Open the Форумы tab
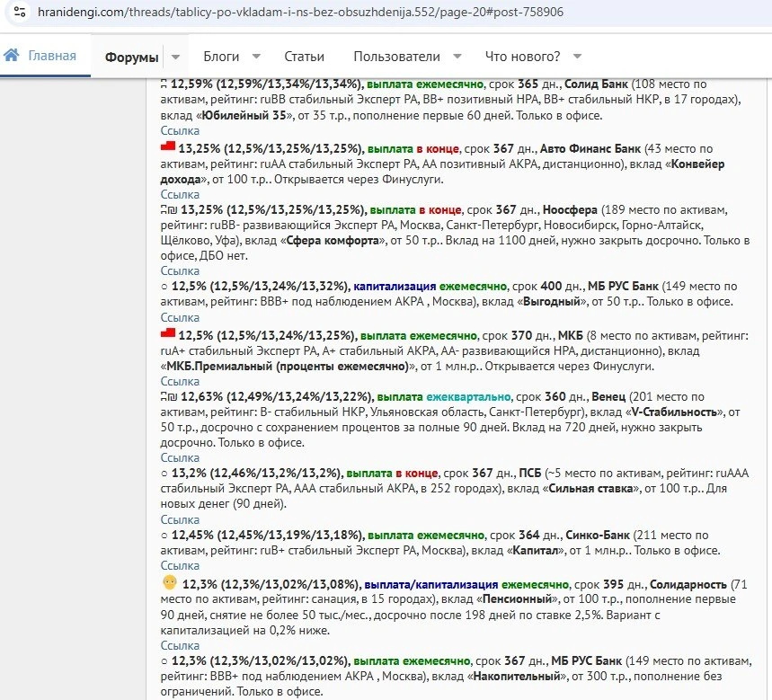The image size is (772, 700). pos(131,58)
